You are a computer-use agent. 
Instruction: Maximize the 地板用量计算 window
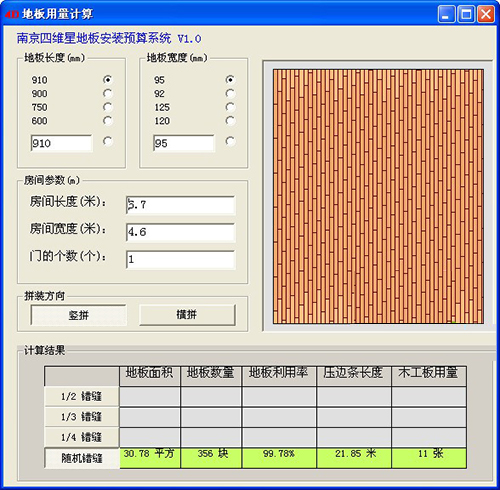466,15
